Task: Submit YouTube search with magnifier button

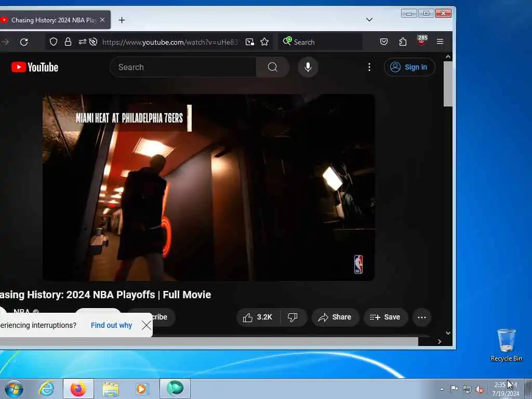Action: click(x=273, y=67)
